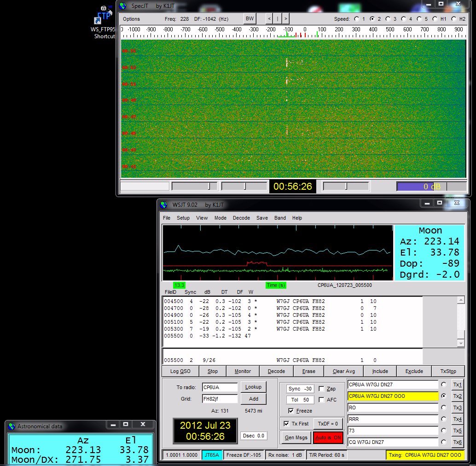Open the Setup menu

[x=183, y=218]
